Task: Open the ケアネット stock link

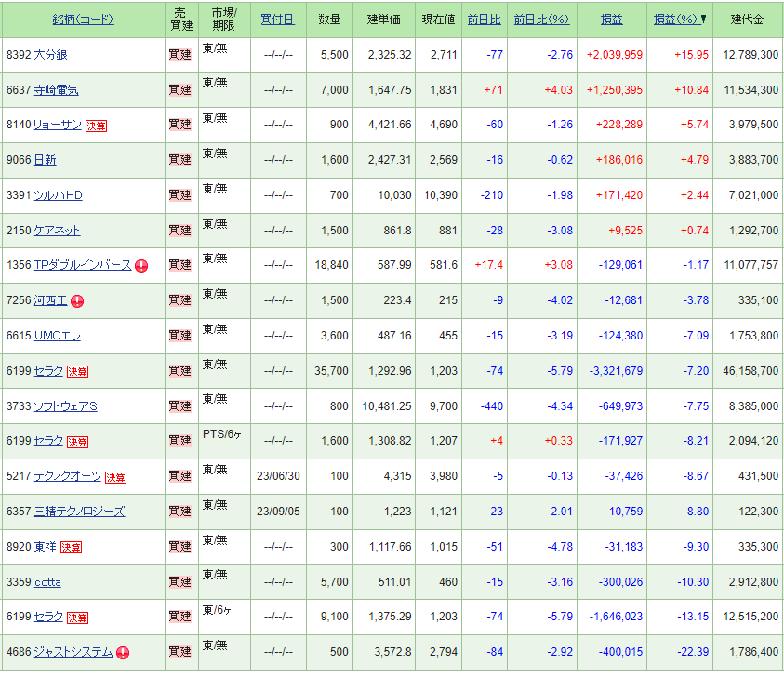Action: 57,231
